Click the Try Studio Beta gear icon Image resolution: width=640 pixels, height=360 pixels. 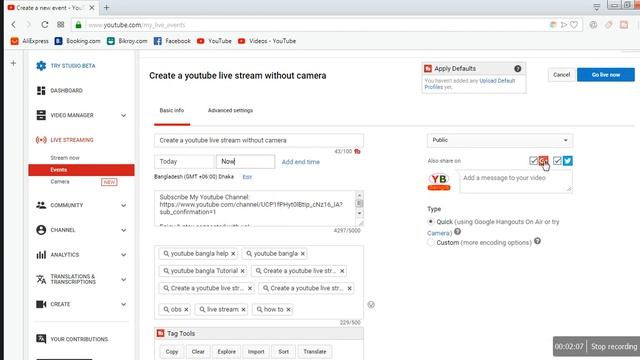click(41, 66)
